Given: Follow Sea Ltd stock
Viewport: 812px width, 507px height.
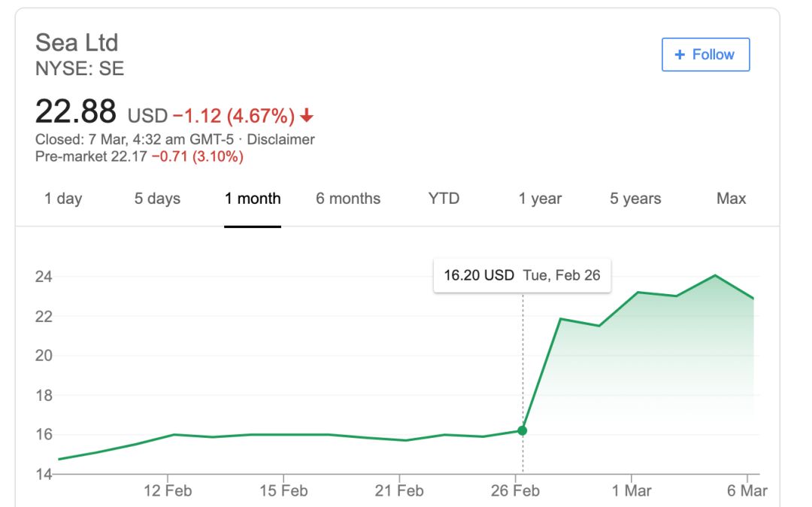Looking at the screenshot, I should 705,54.
